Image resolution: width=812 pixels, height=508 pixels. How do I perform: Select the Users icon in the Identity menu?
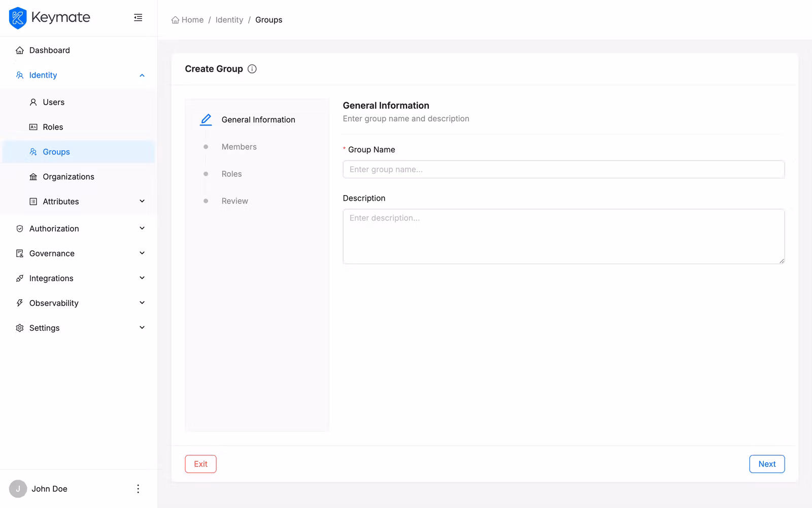tap(32, 102)
